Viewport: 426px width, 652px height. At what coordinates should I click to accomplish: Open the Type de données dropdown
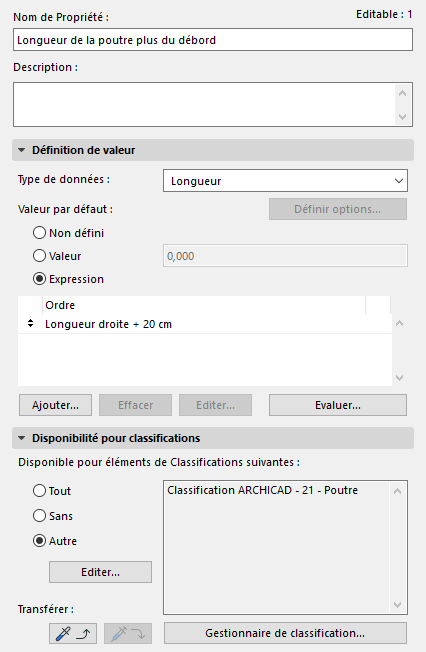(x=285, y=180)
